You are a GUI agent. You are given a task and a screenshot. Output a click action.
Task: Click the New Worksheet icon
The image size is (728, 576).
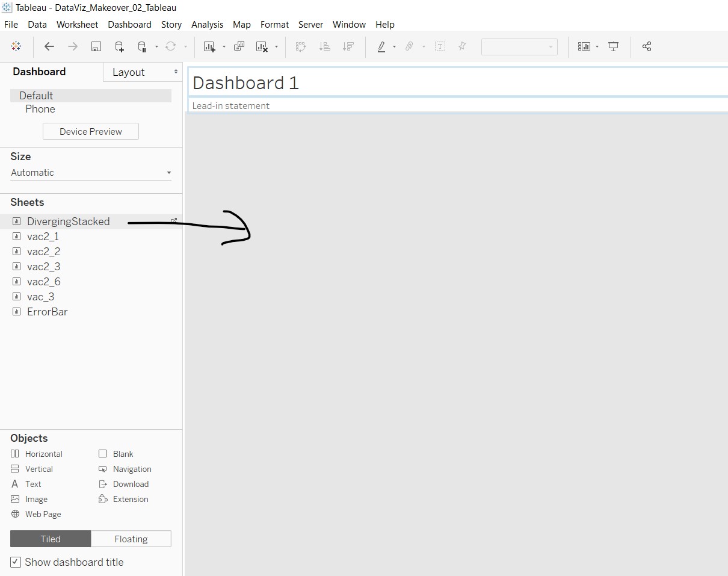[209, 47]
